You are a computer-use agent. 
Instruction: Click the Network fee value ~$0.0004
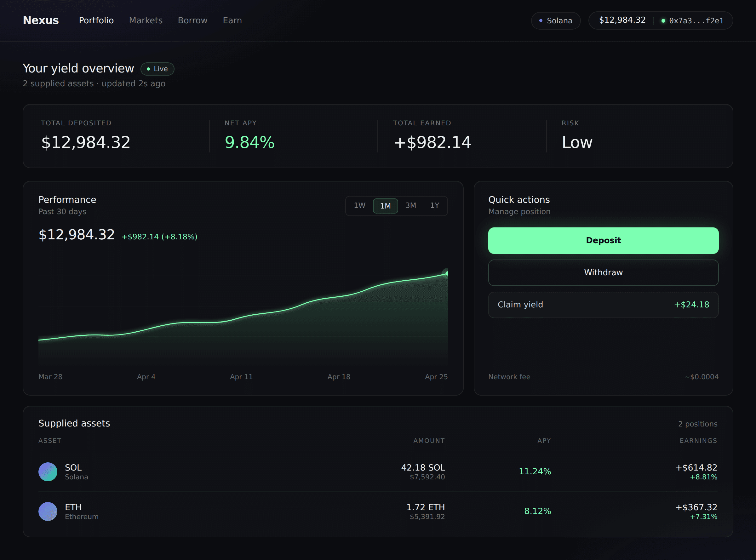click(702, 377)
